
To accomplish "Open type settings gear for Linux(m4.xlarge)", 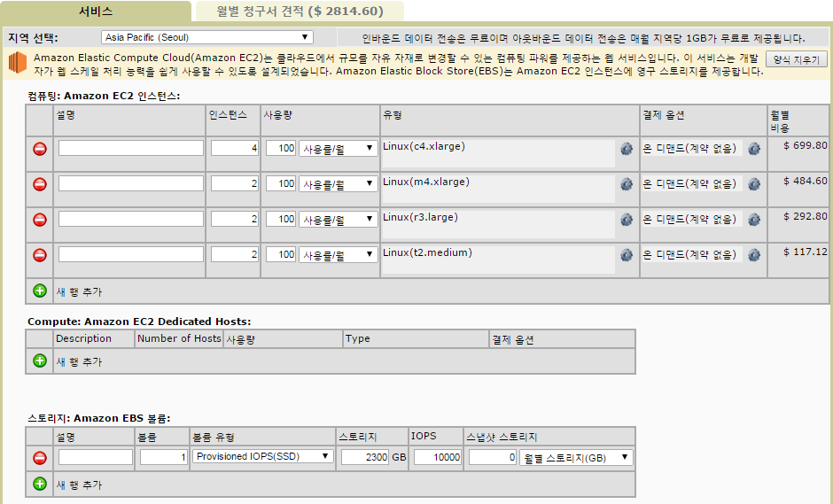I will [627, 185].
